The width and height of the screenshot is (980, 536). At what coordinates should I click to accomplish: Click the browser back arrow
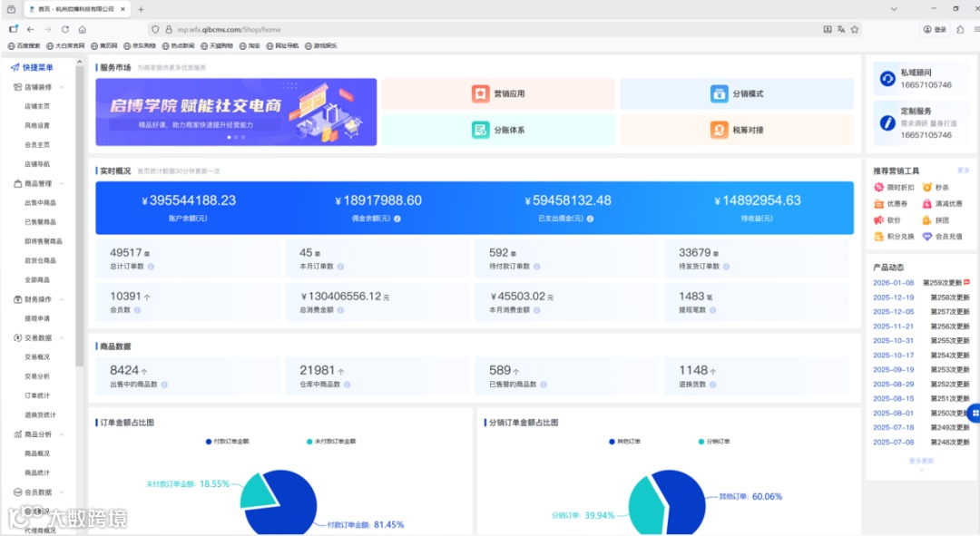pyautogui.click(x=31, y=29)
